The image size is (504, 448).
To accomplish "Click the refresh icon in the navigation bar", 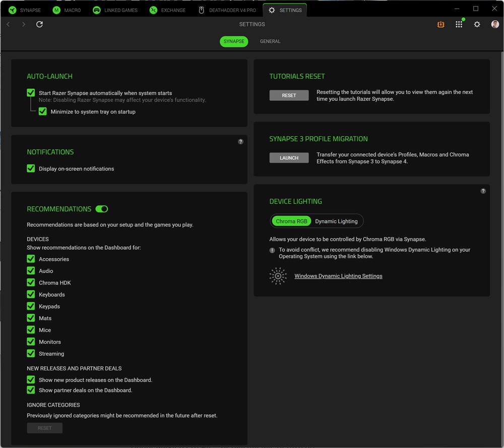I will (x=40, y=24).
